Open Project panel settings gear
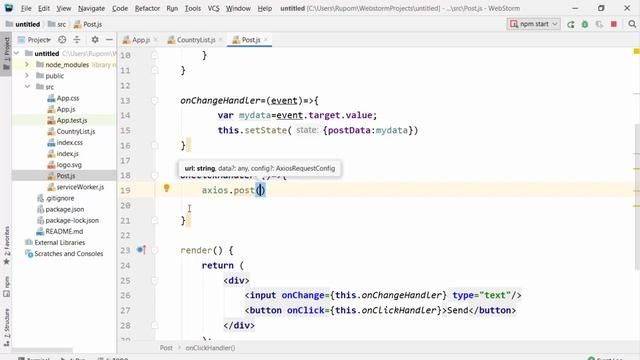 click(95, 40)
